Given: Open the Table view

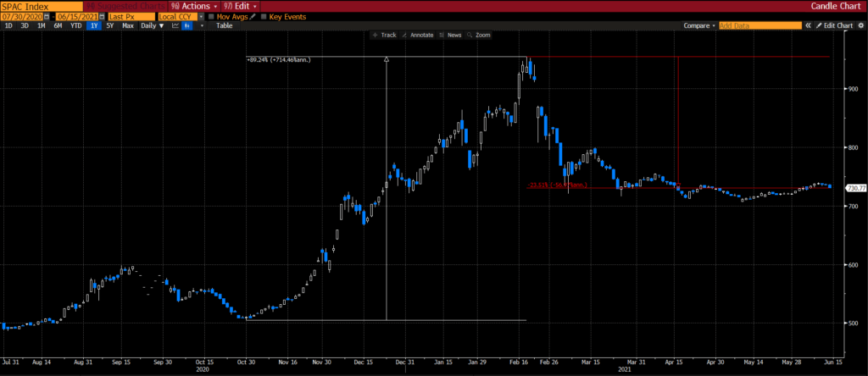Looking at the screenshot, I should 224,25.
